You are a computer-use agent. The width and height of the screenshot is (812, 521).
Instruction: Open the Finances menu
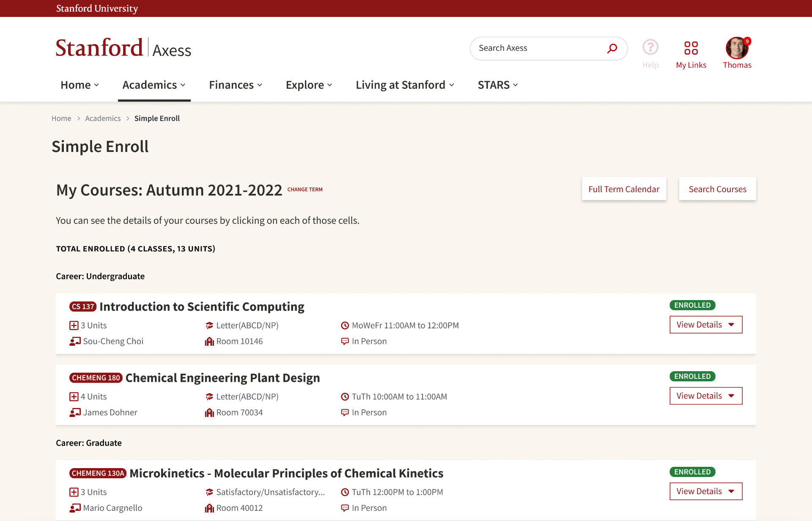(236, 85)
